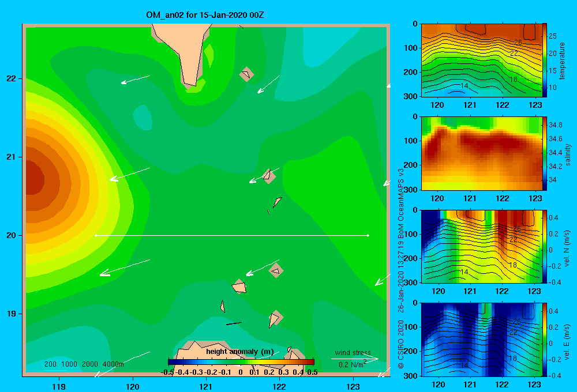Click the vertical "temperature" colorbar label
This screenshot has height=392, width=577.
pyautogui.click(x=562, y=61)
